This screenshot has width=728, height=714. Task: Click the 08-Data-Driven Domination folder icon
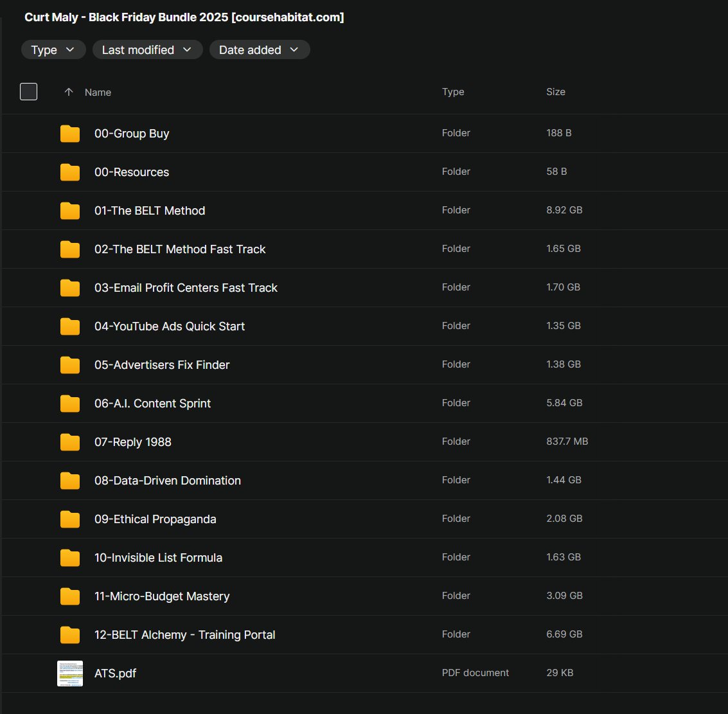(x=70, y=481)
